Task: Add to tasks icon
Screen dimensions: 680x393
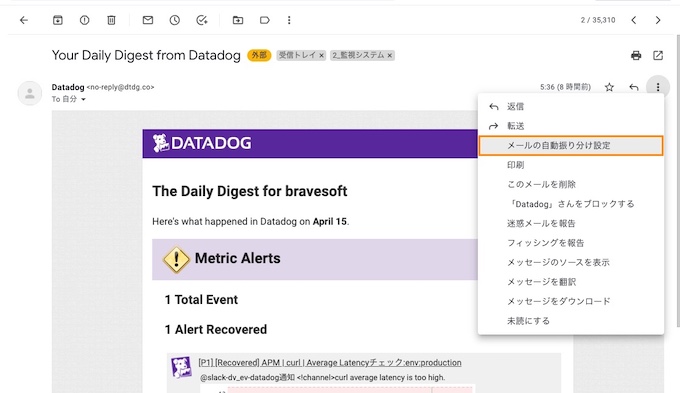Action: pyautogui.click(x=202, y=20)
